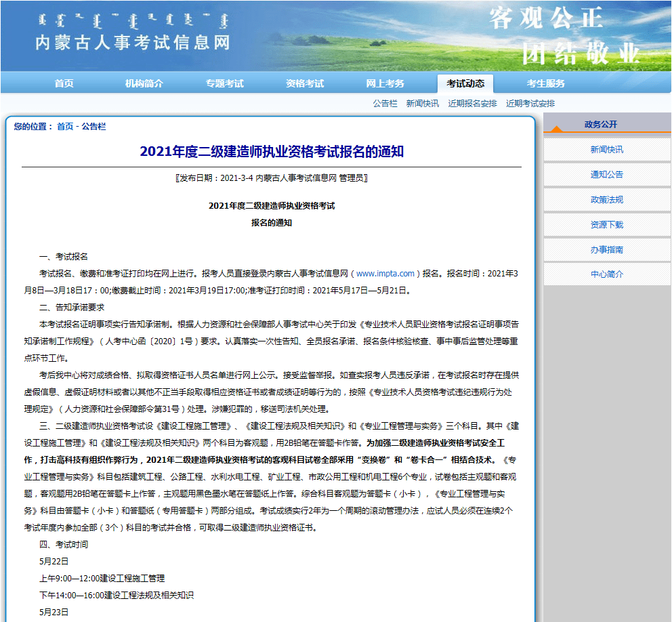Open the 考生服务 navigation item
Image resolution: width=672 pixels, height=622 pixels.
pyautogui.click(x=546, y=82)
